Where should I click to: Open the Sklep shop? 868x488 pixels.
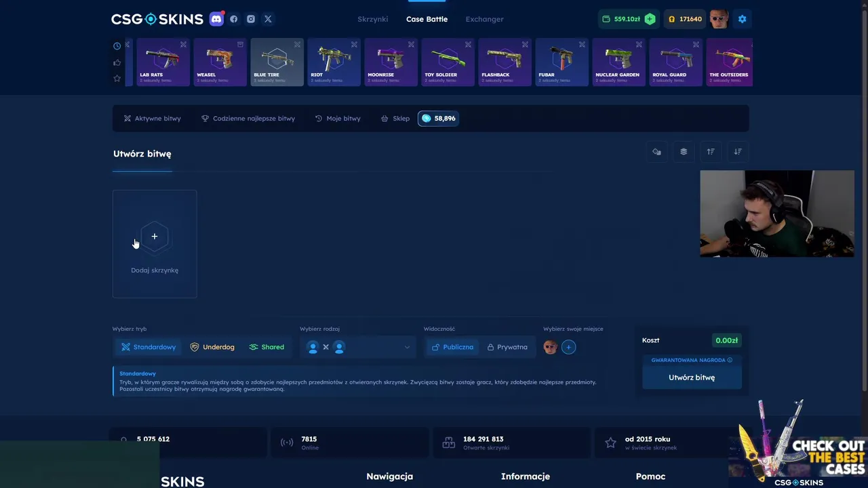(x=395, y=119)
